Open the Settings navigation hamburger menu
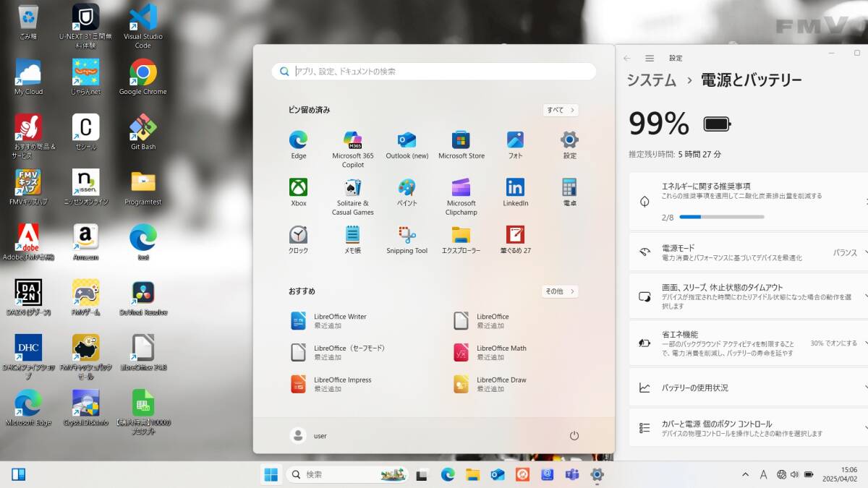This screenshot has height=488, width=868. point(650,58)
